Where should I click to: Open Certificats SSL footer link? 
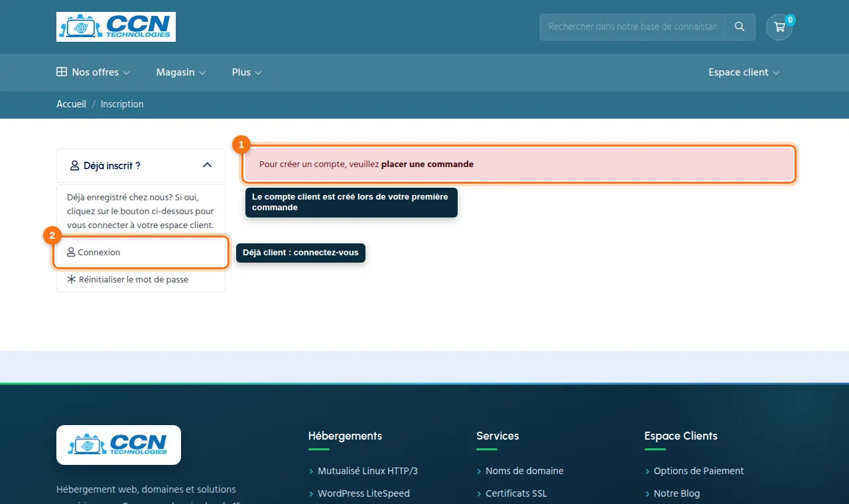(516, 493)
